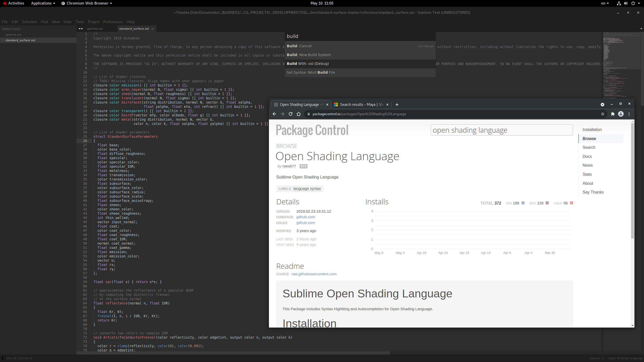This screenshot has height=362, width=644.
Task: Switch to the gamma.osl tab
Action: 95,28
